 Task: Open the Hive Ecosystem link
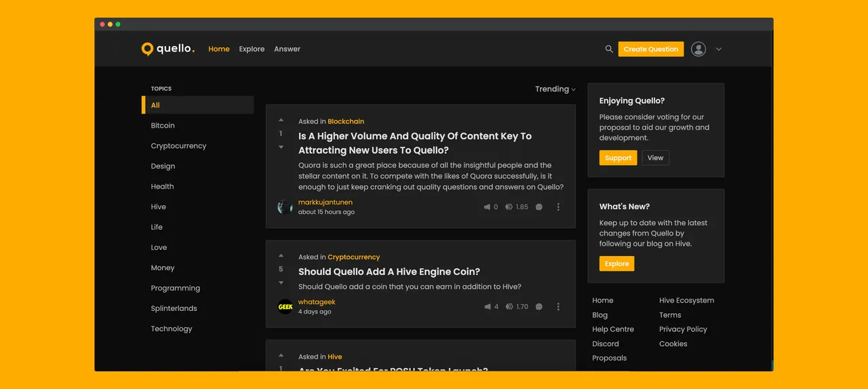point(686,300)
